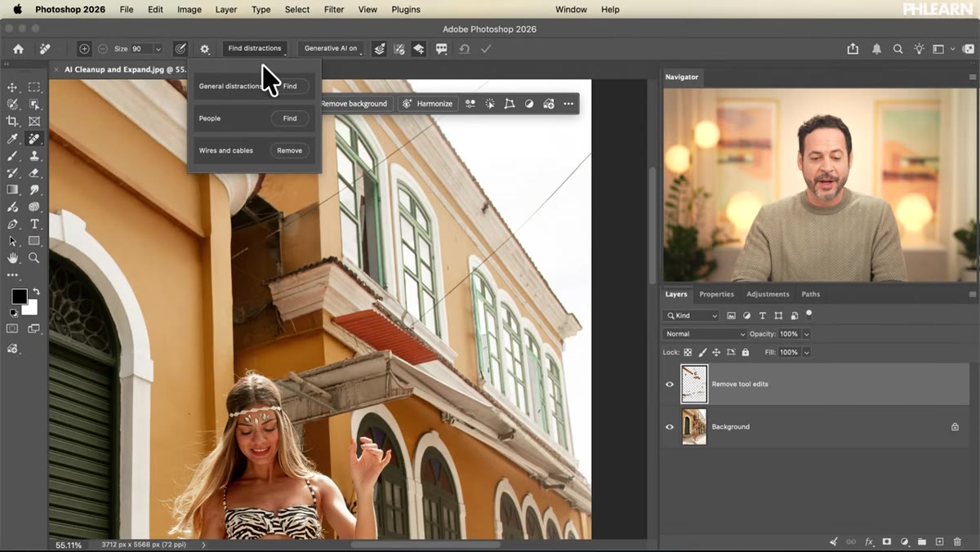The image size is (980, 552).
Task: Open the Navigator panel menu
Action: coord(972,77)
